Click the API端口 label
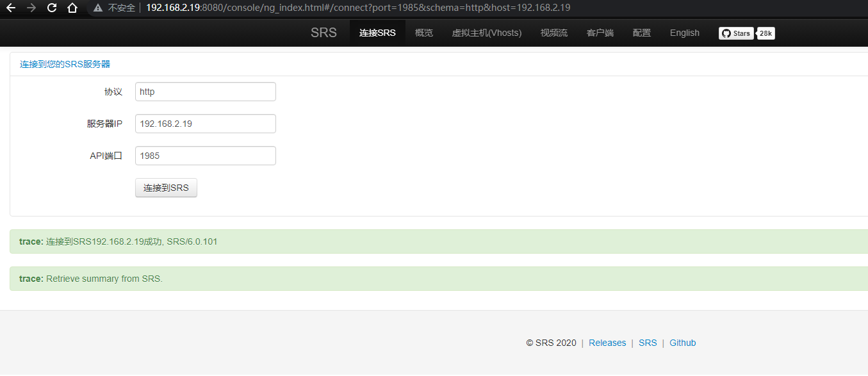Image resolution: width=868 pixels, height=376 pixels. pyautogui.click(x=106, y=156)
